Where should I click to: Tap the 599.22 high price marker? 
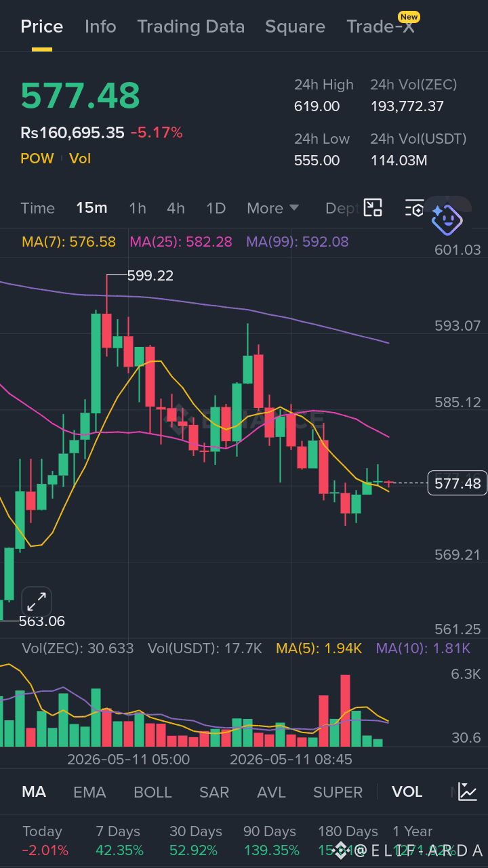pos(150,276)
